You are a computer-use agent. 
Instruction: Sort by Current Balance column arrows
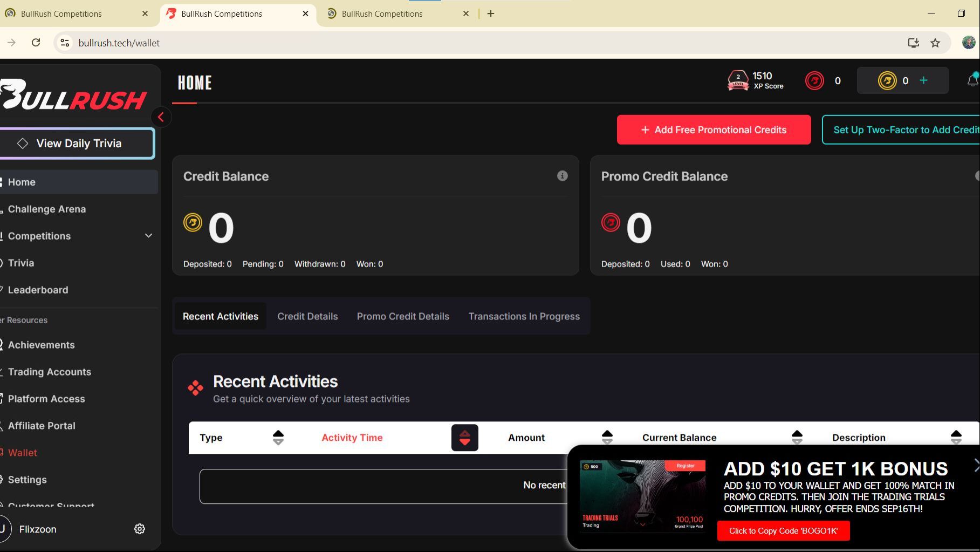[x=797, y=438]
